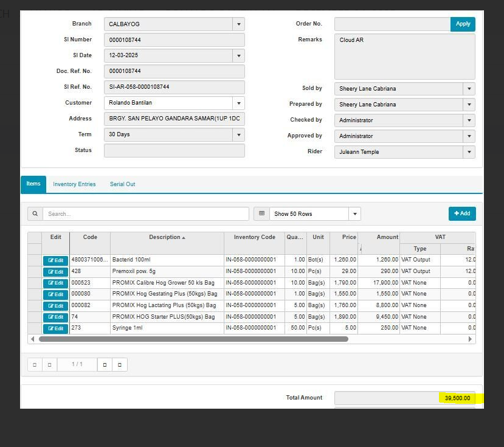This screenshot has width=504, height=447.
Task: Open the Branch dropdown showing CALBAYOG
Action: [x=239, y=24]
